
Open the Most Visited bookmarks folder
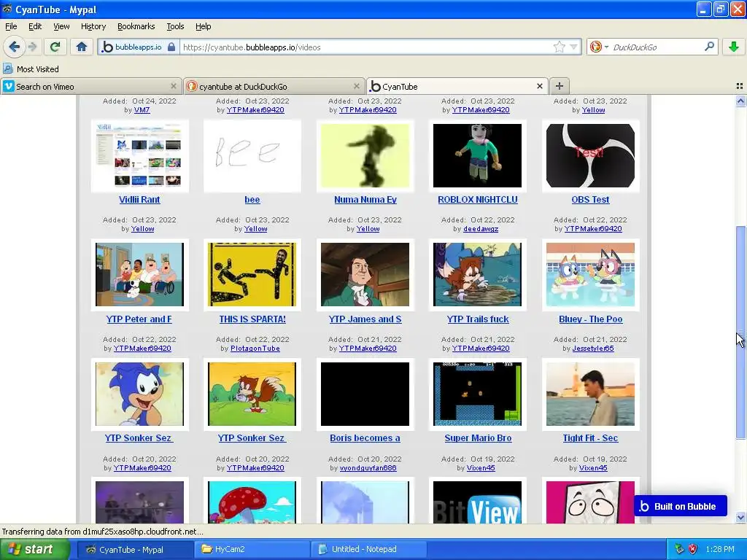click(x=31, y=69)
